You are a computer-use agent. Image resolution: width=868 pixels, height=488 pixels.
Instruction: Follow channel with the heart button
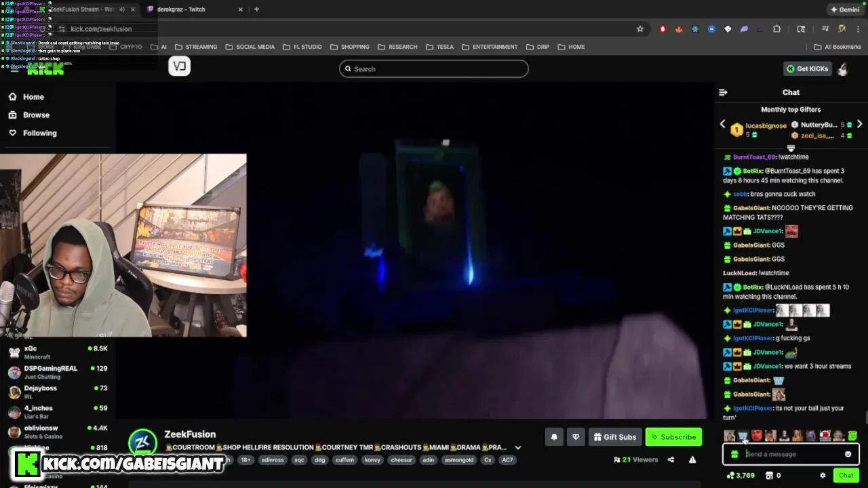pyautogui.click(x=576, y=437)
